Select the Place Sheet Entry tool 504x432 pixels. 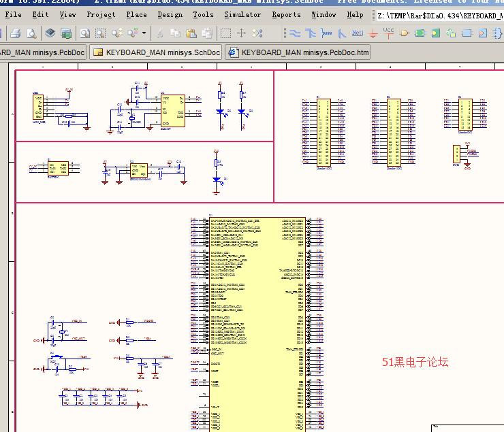(435, 33)
